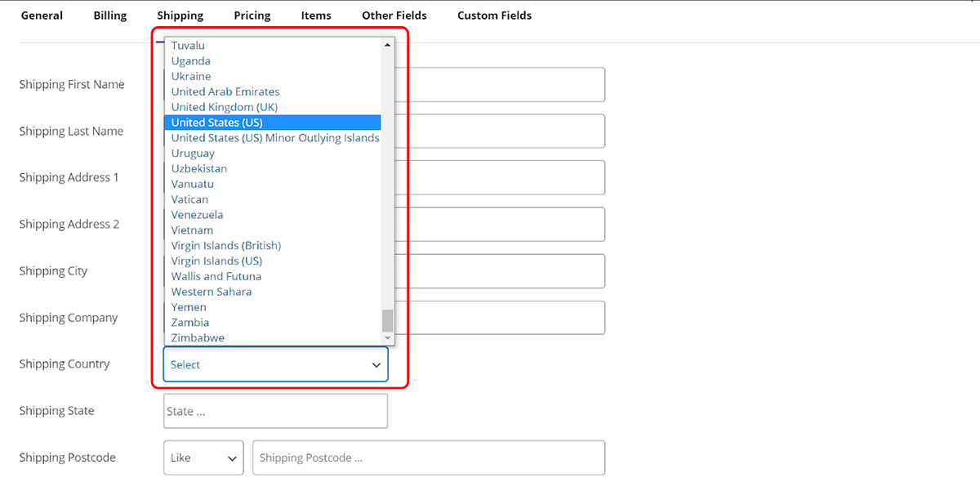Image resolution: width=980 pixels, height=500 pixels.
Task: Click the country list scroll up arrow
Action: 387,45
